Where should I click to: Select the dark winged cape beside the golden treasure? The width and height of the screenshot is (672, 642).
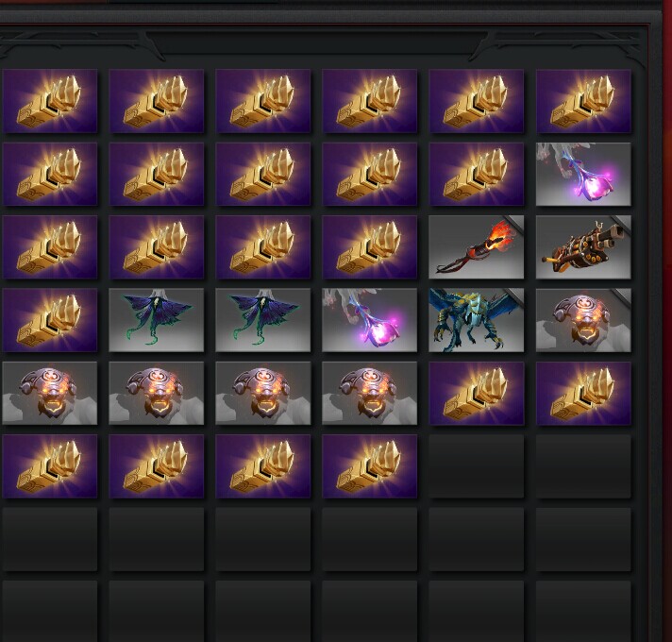(157, 320)
